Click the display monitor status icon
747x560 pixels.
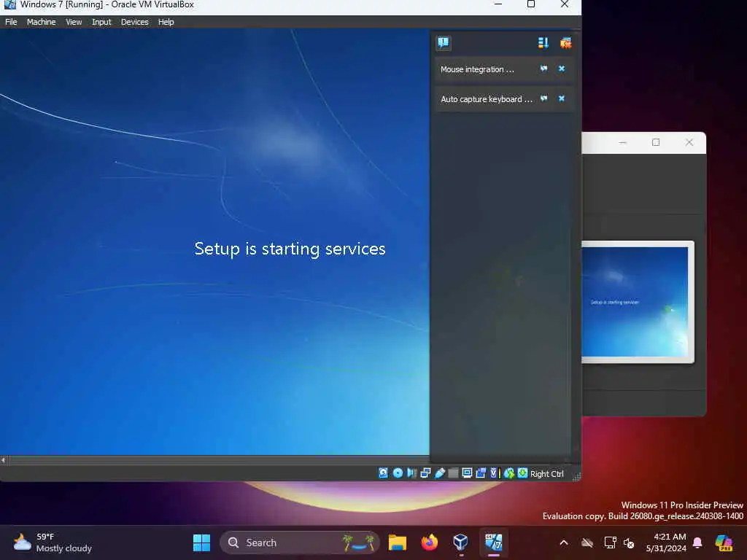[467, 472]
